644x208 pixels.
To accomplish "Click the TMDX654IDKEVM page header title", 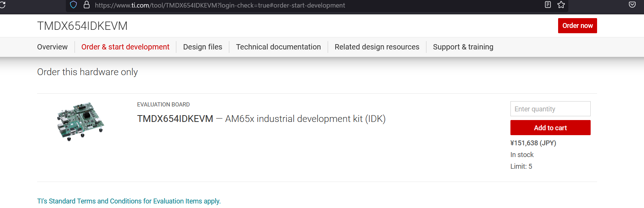I will pos(82,26).
